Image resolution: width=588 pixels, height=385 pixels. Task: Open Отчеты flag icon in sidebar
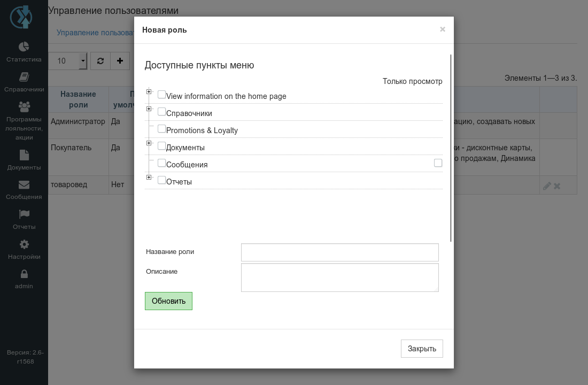24,214
